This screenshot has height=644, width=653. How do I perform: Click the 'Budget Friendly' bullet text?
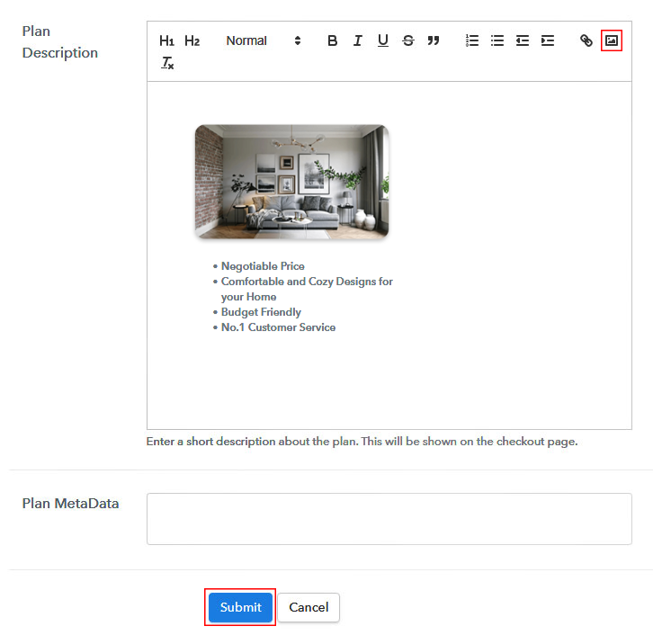(x=261, y=312)
